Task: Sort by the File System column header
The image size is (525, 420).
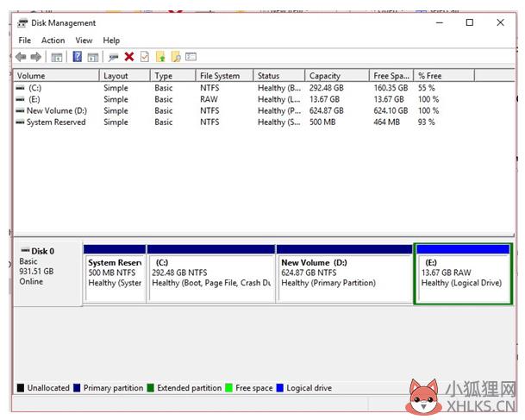Action: click(x=223, y=76)
